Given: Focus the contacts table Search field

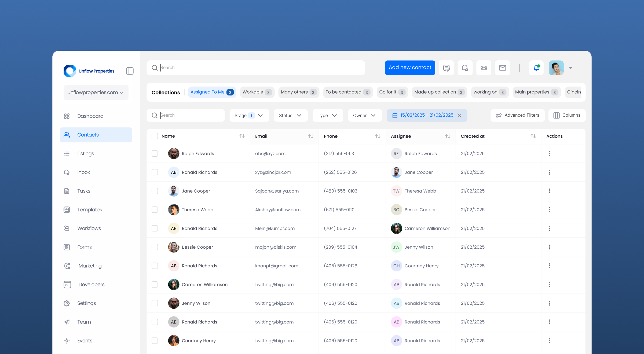Looking at the screenshot, I should (186, 115).
